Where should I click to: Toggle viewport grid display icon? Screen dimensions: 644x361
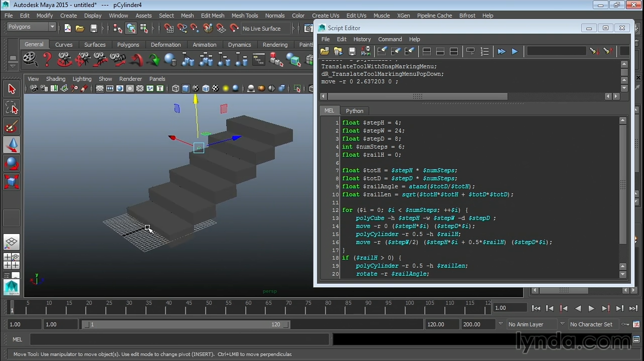coord(100,89)
